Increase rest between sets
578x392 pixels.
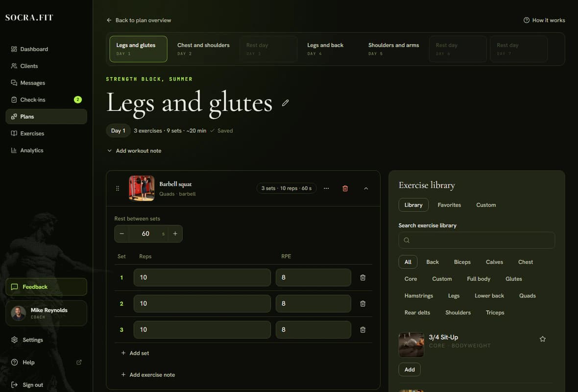click(175, 234)
